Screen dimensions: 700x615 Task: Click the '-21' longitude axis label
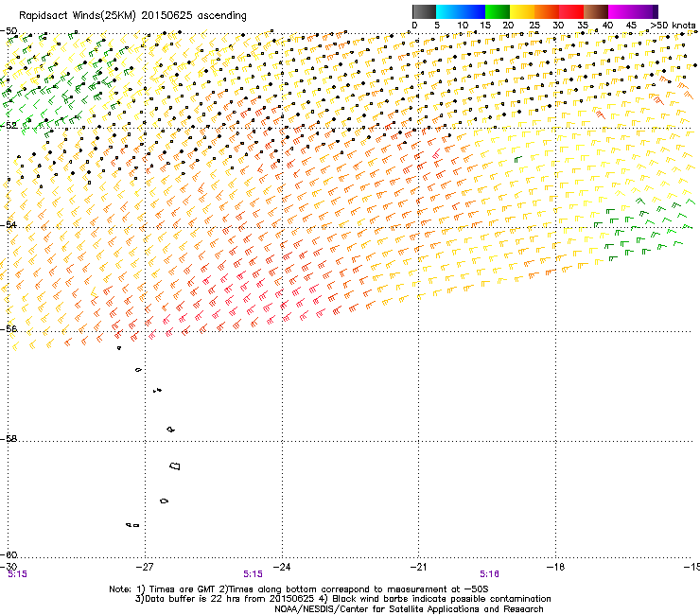(418, 567)
